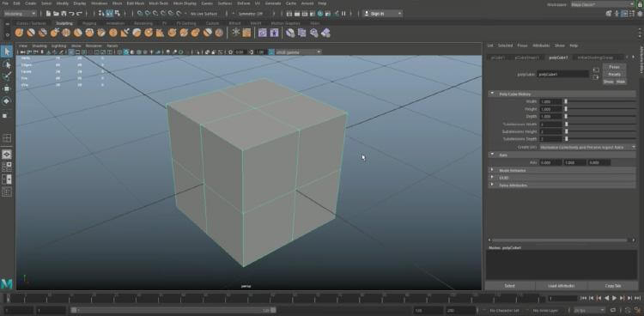644x316 pixels.
Task: Click the Redo arrow icon
Action: (79, 14)
